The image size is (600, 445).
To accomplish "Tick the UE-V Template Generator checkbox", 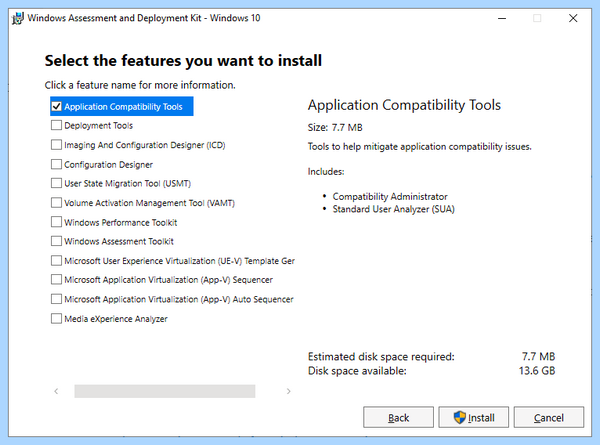I will (56, 261).
